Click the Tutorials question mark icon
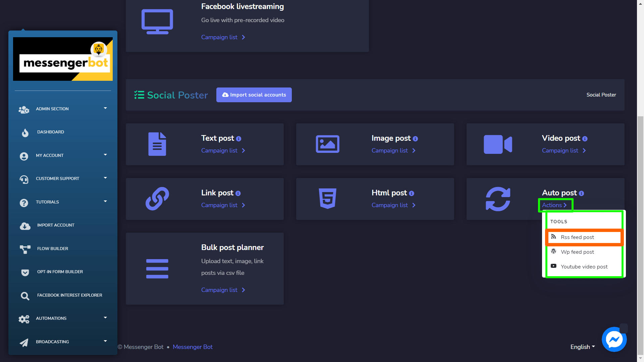Screen dimensions: 644x362 click(24, 203)
